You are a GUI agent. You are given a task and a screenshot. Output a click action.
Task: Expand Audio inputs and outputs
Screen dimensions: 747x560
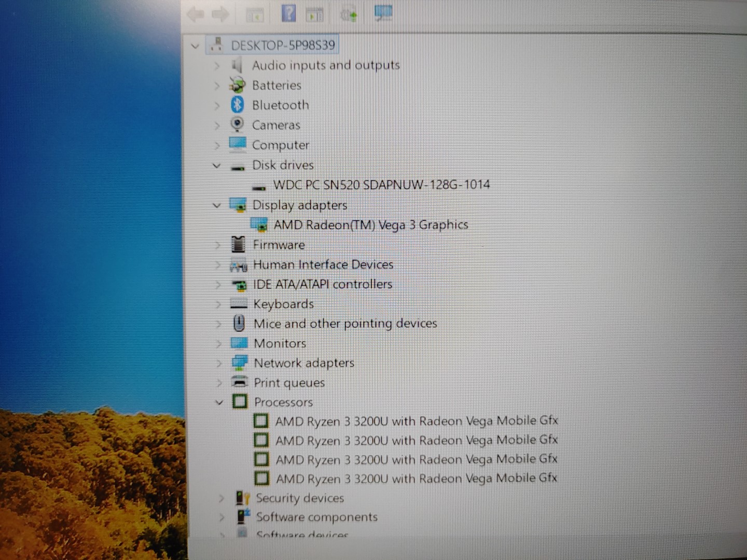coord(217,66)
